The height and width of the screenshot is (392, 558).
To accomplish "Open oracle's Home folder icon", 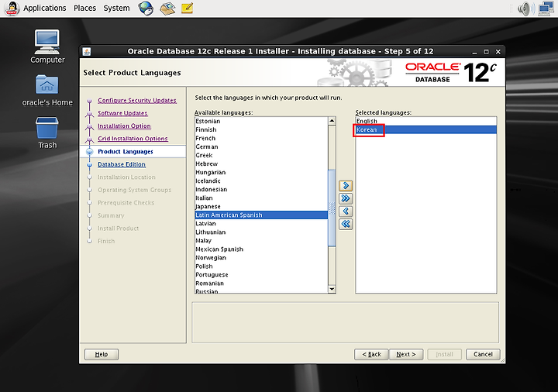I will pos(47,91).
